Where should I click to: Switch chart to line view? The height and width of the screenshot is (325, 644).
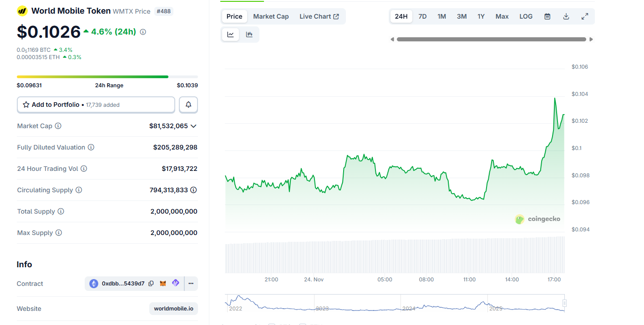230,34
